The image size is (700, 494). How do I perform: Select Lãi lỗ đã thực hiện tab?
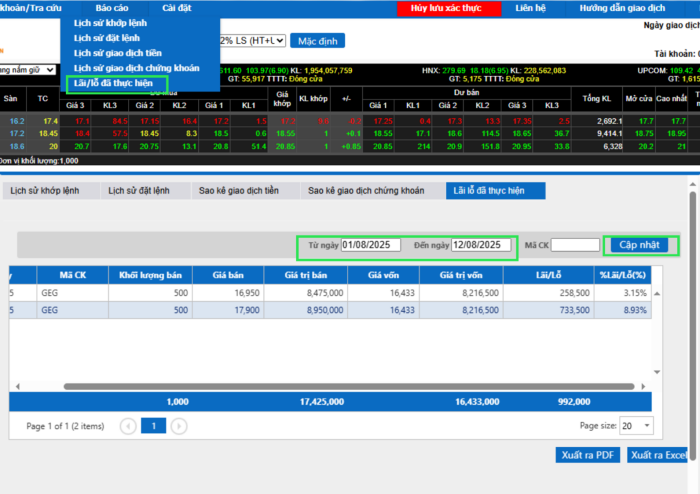pos(496,191)
